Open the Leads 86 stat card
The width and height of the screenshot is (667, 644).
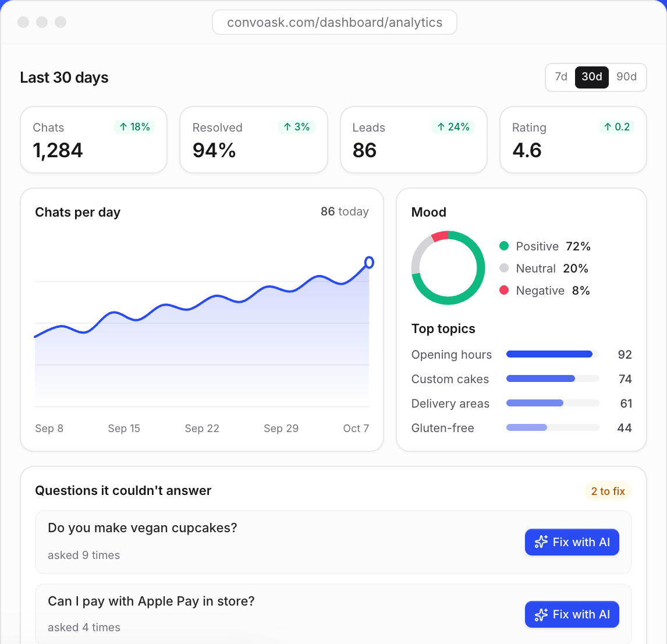[x=413, y=140]
